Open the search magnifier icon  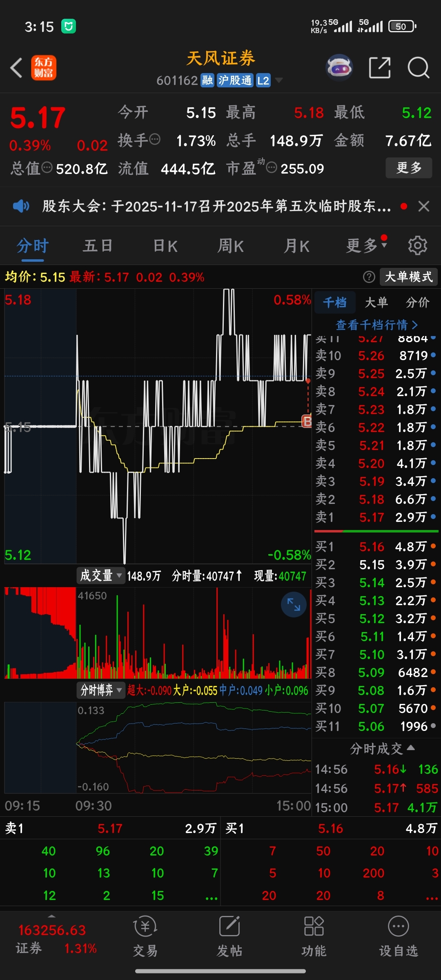click(419, 68)
